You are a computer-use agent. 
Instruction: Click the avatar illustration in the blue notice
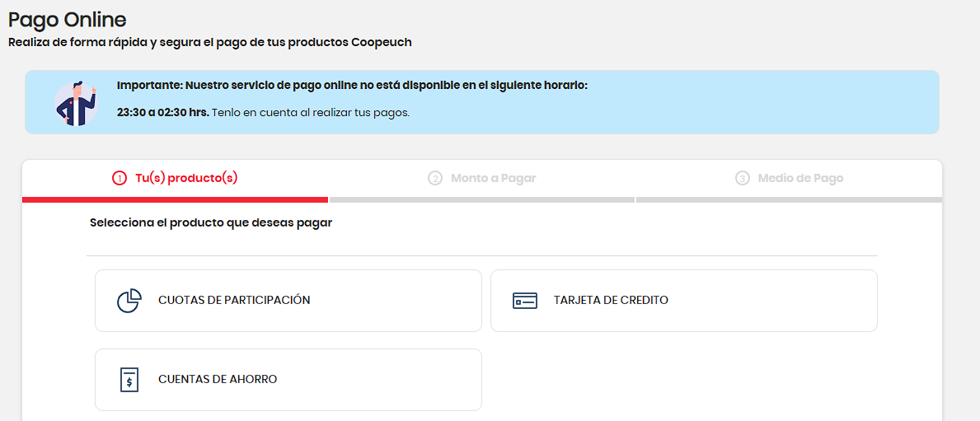[x=75, y=103]
